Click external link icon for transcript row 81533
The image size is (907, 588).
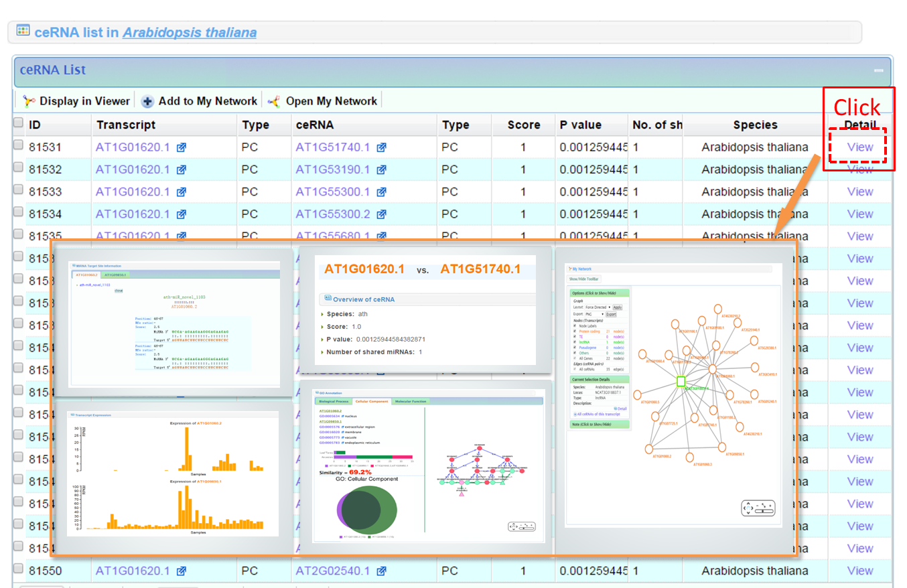(x=181, y=192)
